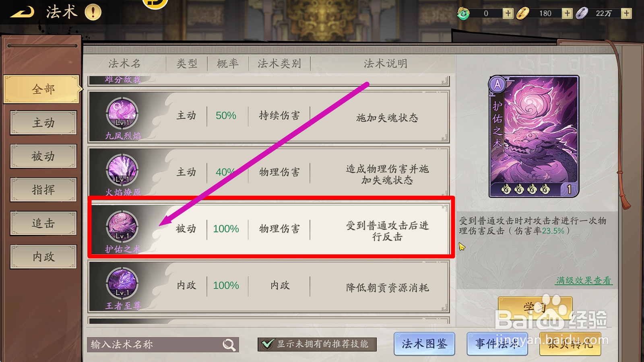Click the 火焰燎原 spell icon

click(x=122, y=170)
